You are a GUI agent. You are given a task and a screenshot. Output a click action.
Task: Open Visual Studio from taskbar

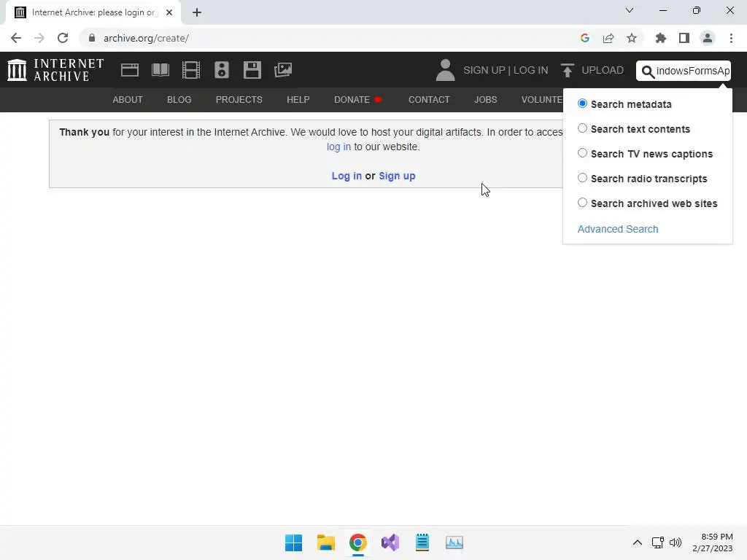click(x=390, y=542)
